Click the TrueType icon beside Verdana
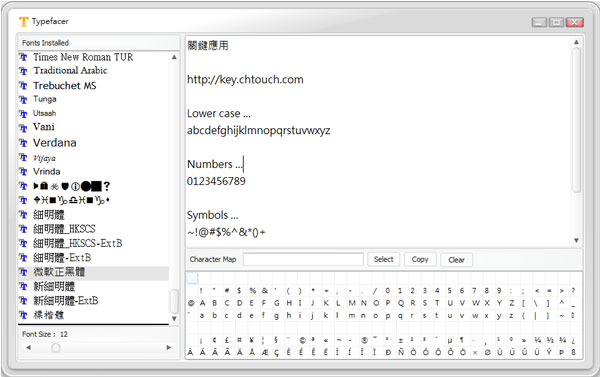The image size is (600, 377). click(23, 143)
